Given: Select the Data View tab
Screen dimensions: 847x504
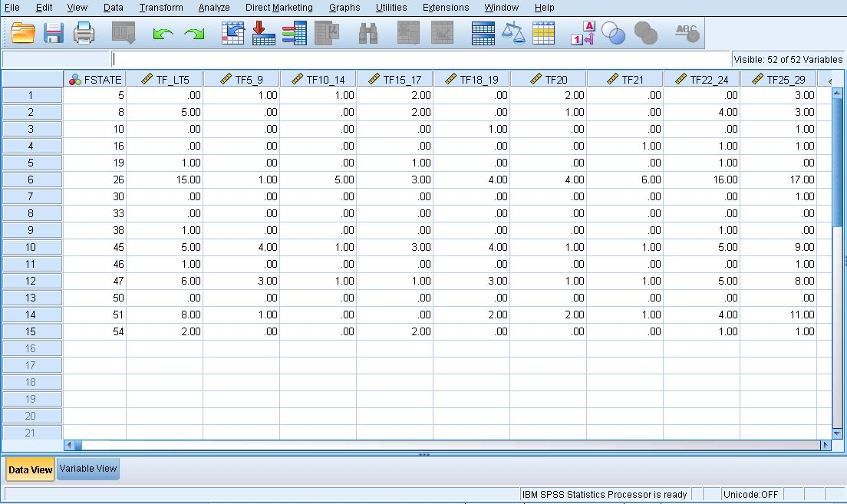Looking at the screenshot, I should 31,469.
